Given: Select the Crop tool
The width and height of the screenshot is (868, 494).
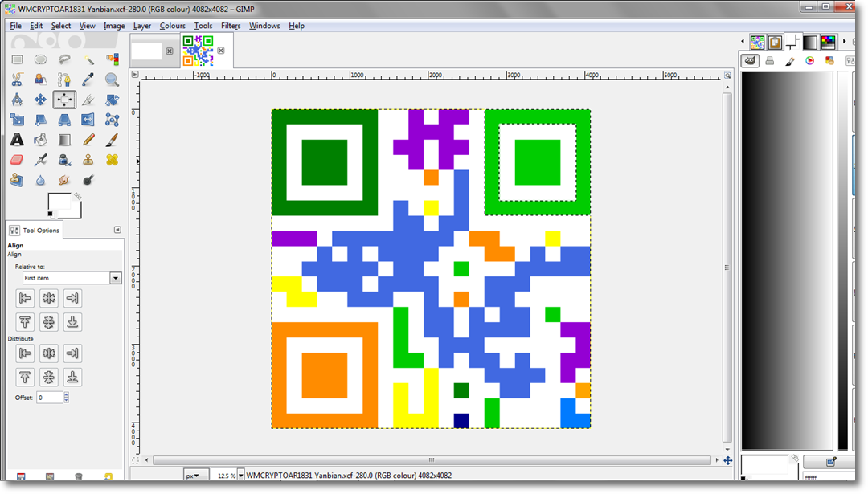Looking at the screenshot, I should (88, 100).
